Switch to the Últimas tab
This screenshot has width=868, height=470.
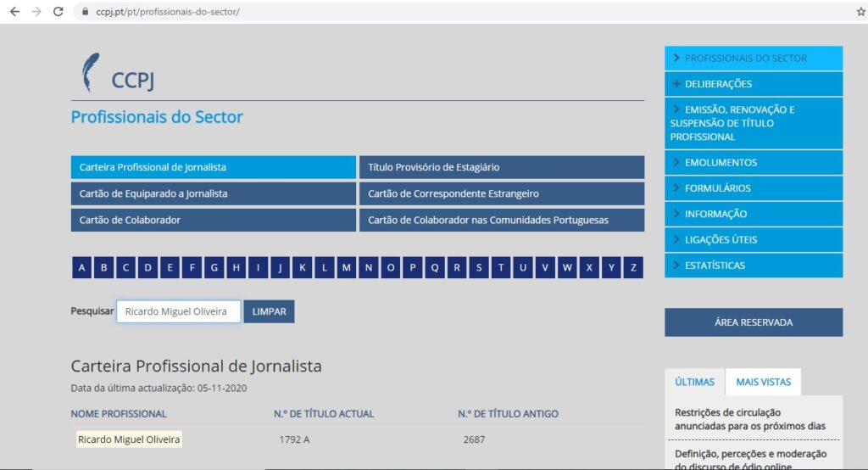tap(695, 382)
